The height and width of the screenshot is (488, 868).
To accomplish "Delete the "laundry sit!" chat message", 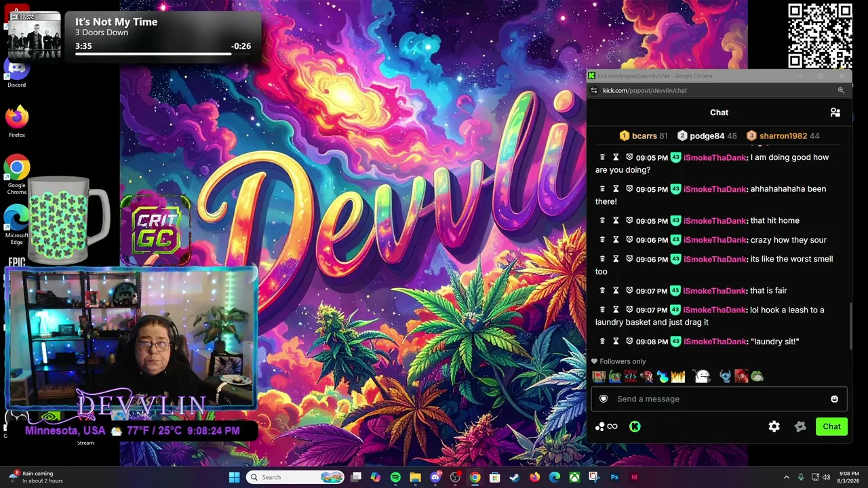I will tap(602, 341).
